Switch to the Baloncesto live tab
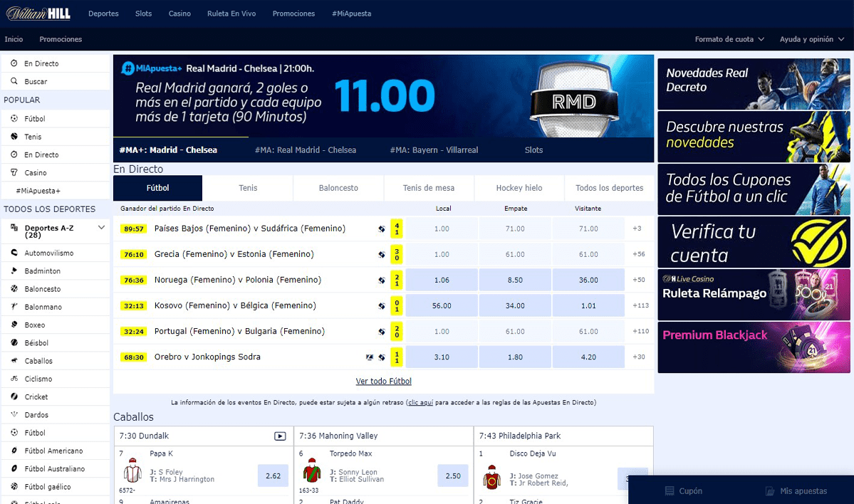Screen dimensions: 854x504 pyautogui.click(x=338, y=188)
